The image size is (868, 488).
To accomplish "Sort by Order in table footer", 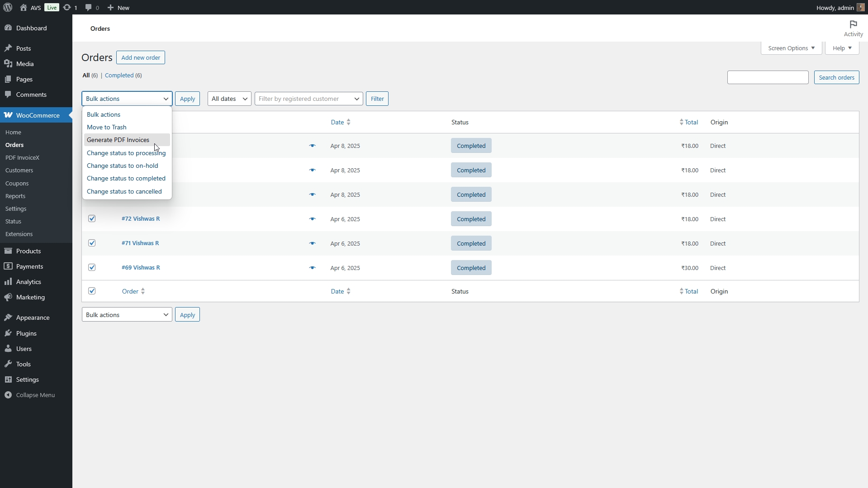I will point(133,291).
